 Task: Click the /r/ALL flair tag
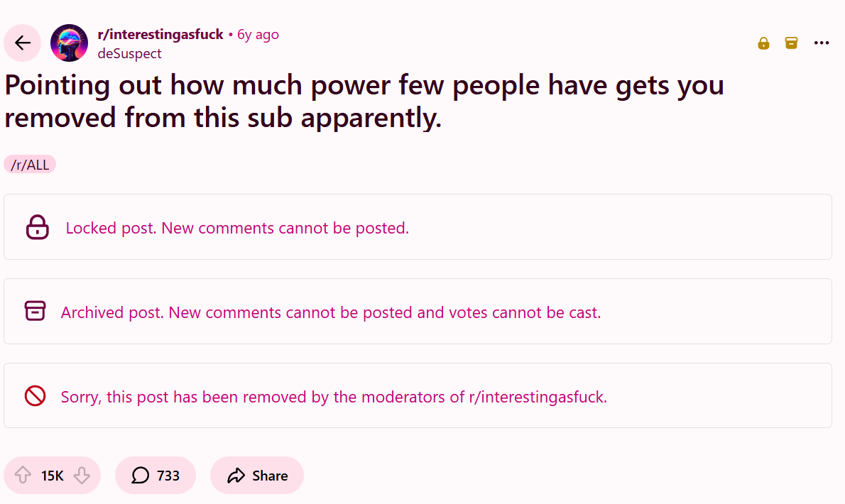(x=30, y=163)
